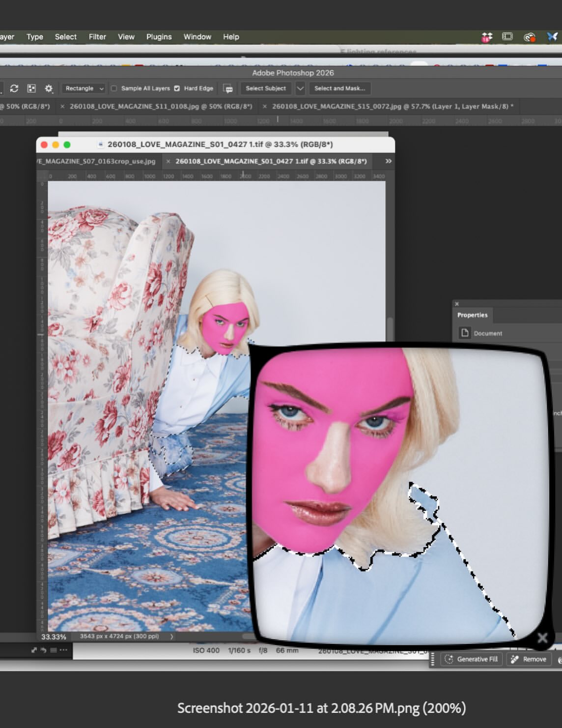Screen dimensions: 562x728
Task: Open the Creative Cloud icon in the menu bar
Action: click(x=530, y=36)
